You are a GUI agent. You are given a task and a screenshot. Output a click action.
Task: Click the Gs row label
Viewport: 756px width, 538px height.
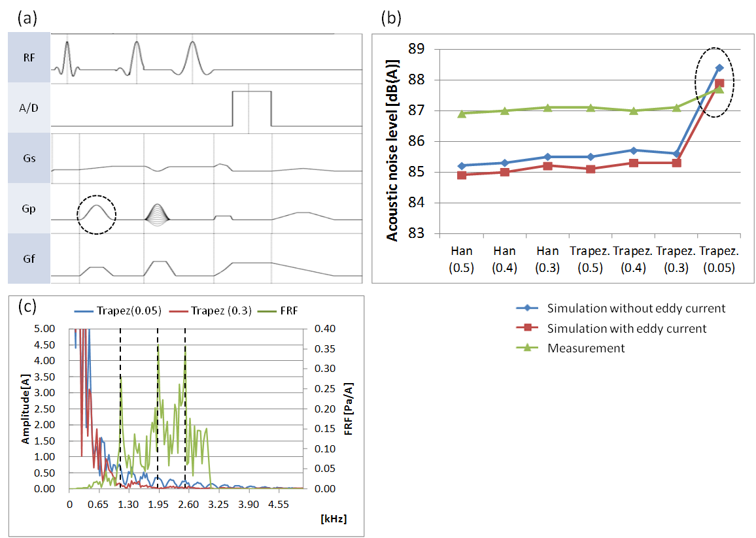pos(29,158)
